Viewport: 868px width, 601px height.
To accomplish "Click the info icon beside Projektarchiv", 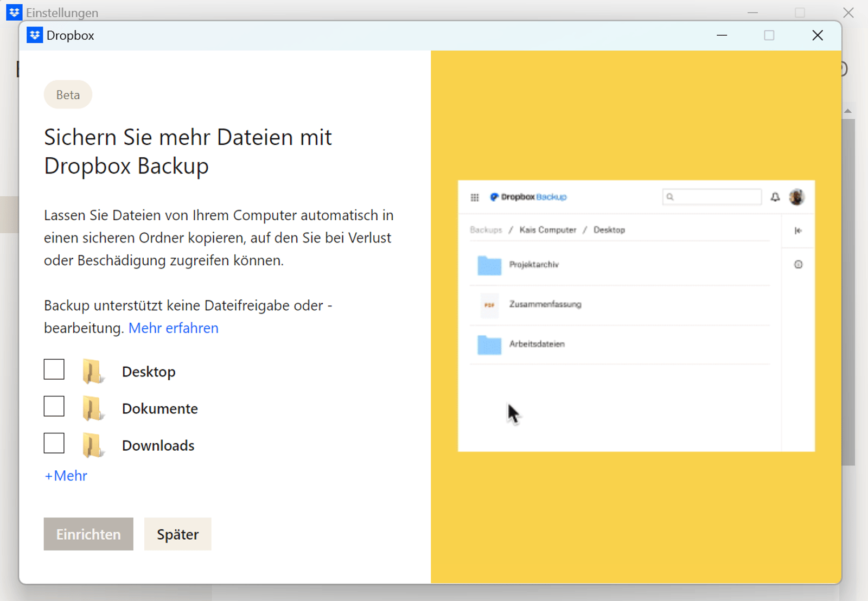I will [797, 265].
